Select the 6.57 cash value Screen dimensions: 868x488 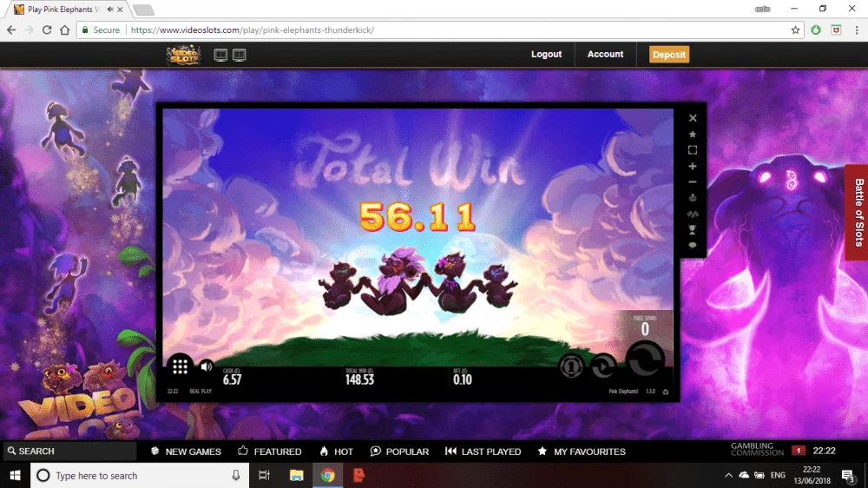click(232, 379)
